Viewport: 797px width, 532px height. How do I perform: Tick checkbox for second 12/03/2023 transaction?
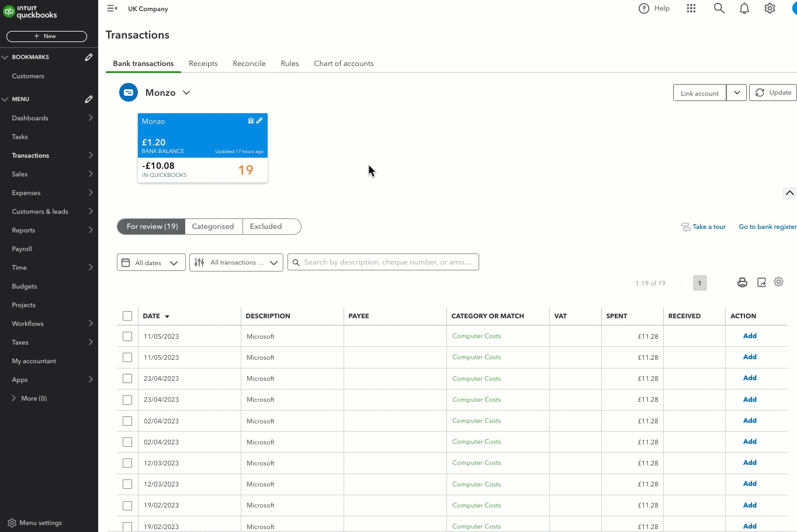[x=127, y=484]
